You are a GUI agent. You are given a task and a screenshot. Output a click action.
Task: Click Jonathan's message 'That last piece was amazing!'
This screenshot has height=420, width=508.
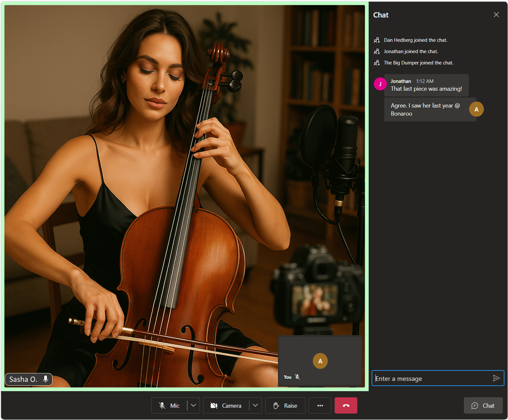pos(426,89)
